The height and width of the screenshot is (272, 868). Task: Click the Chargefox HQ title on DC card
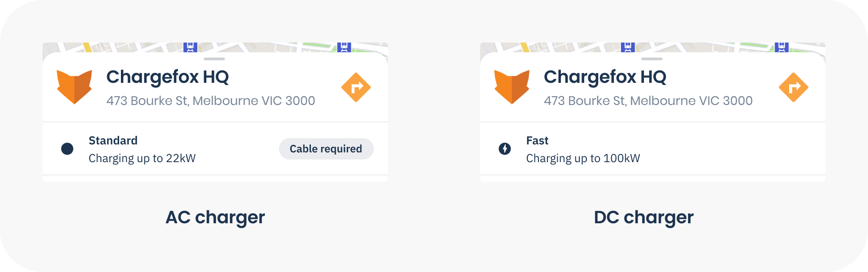pyautogui.click(x=605, y=78)
